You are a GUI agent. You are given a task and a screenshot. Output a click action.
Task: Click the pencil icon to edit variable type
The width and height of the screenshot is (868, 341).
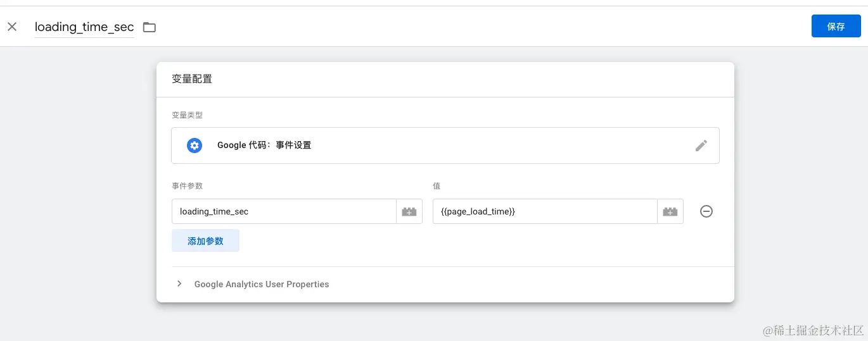coord(701,146)
